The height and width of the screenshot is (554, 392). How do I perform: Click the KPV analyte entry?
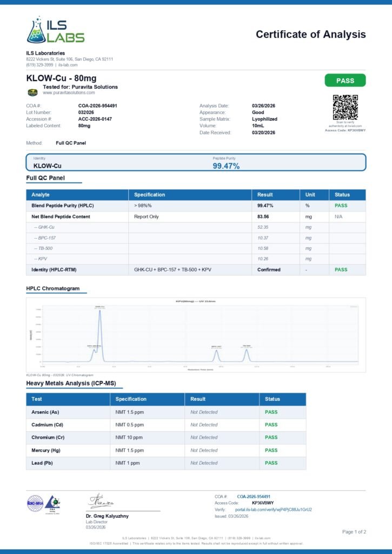[x=41, y=259]
